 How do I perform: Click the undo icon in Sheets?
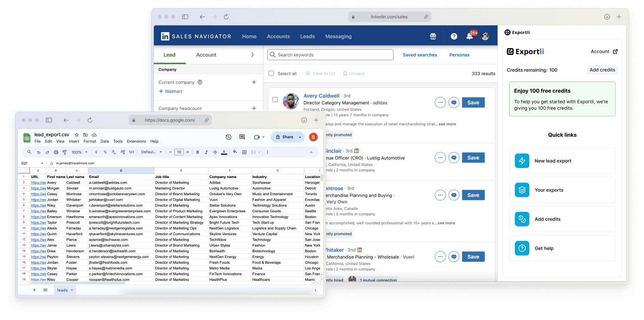39,152
